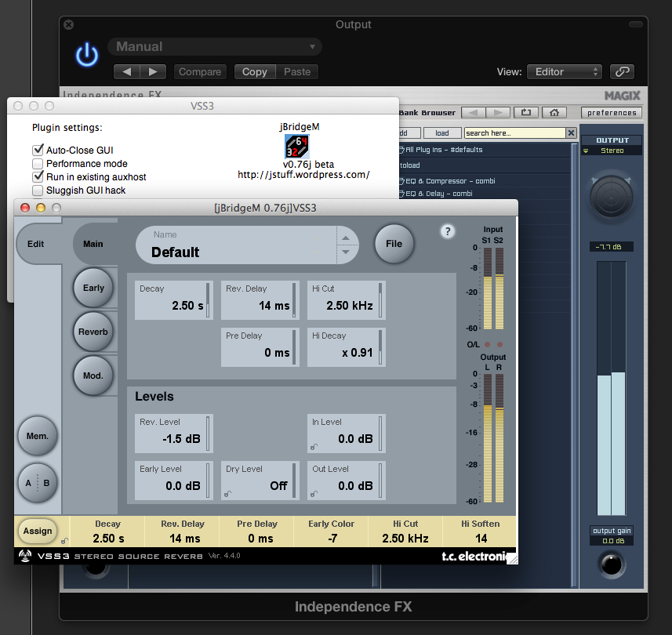Select the Edit tab in VSS3
Image resolution: width=672 pixels, height=635 pixels.
[x=36, y=244]
